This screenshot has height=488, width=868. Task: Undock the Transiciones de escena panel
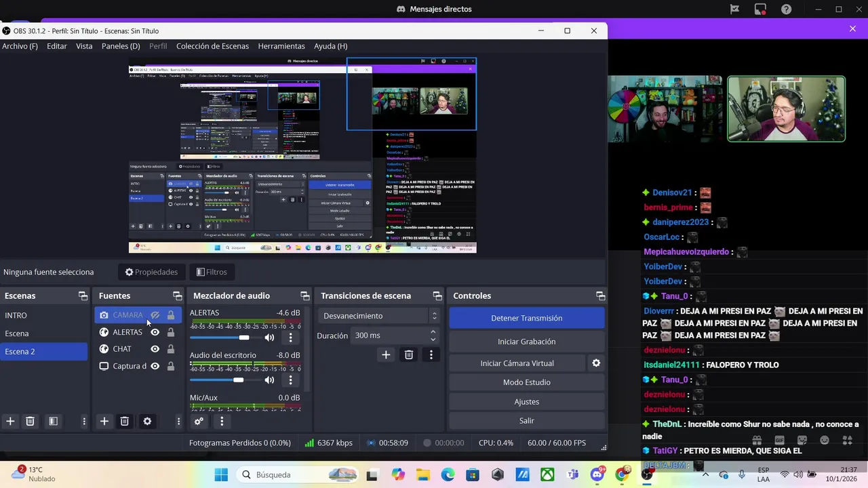(x=437, y=296)
